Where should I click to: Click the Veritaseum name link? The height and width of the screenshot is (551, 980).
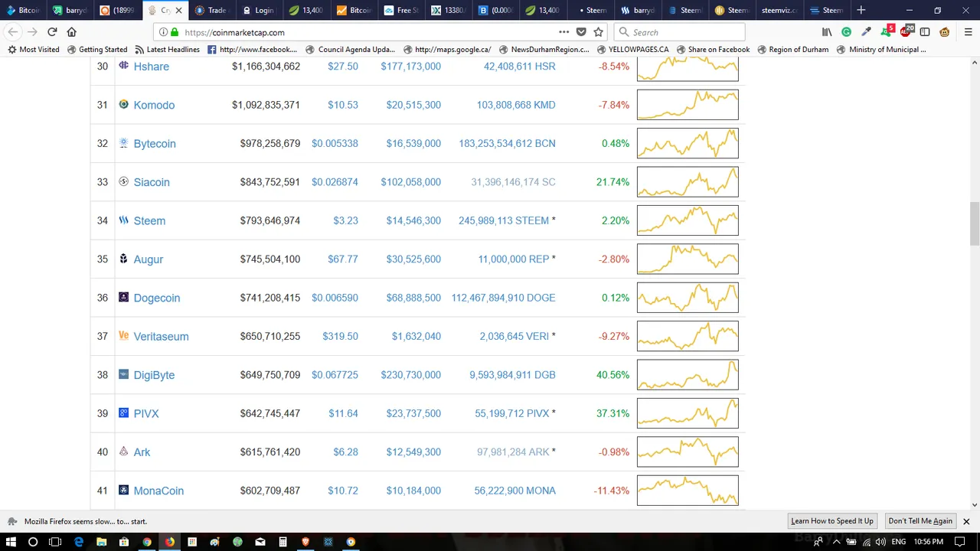click(x=161, y=336)
